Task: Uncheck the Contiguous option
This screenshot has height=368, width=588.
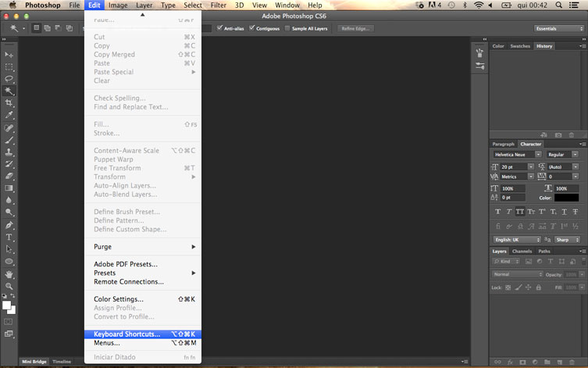Action: pyautogui.click(x=252, y=28)
